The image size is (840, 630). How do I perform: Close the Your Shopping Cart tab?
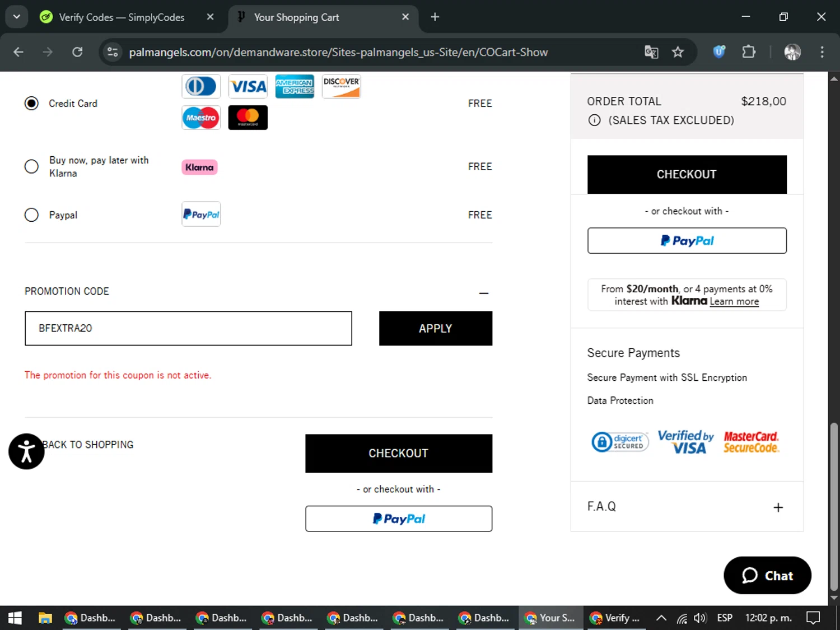[405, 17]
